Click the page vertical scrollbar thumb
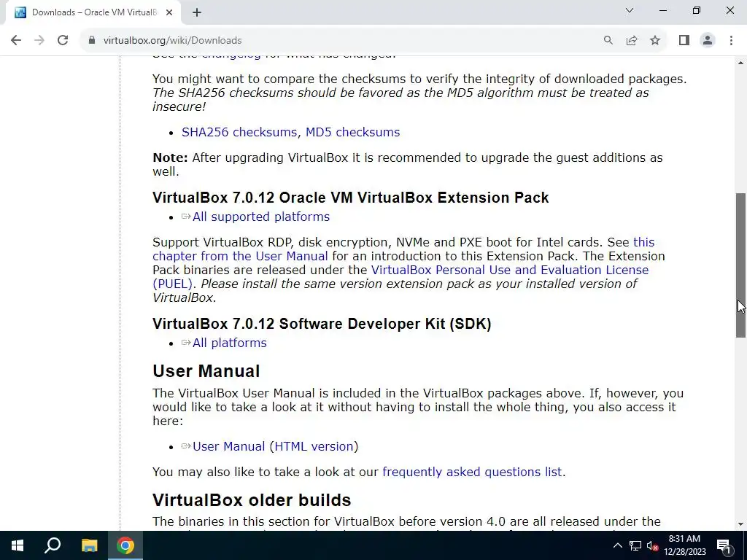 click(x=740, y=265)
